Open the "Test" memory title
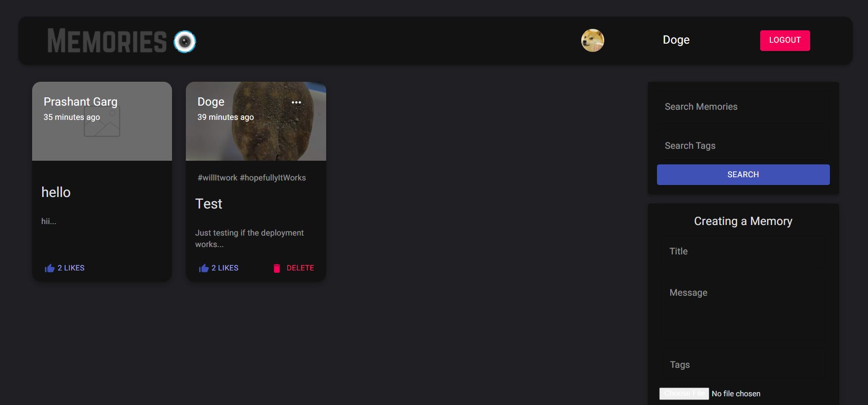Viewport: 868px width, 405px height. [209, 204]
